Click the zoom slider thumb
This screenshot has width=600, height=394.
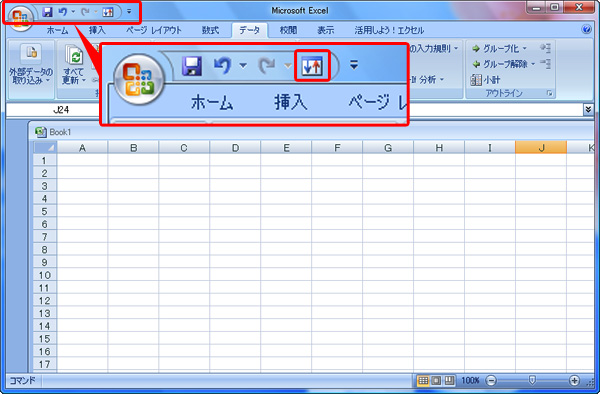[x=532, y=380]
